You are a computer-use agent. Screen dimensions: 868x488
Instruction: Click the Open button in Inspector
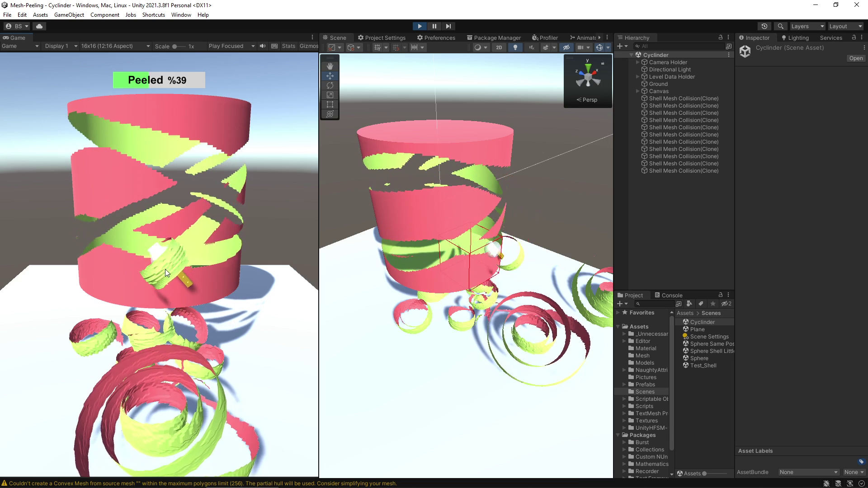(856, 58)
